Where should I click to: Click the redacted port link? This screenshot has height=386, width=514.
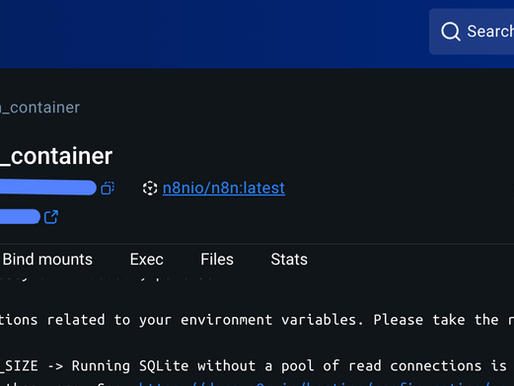click(20, 217)
